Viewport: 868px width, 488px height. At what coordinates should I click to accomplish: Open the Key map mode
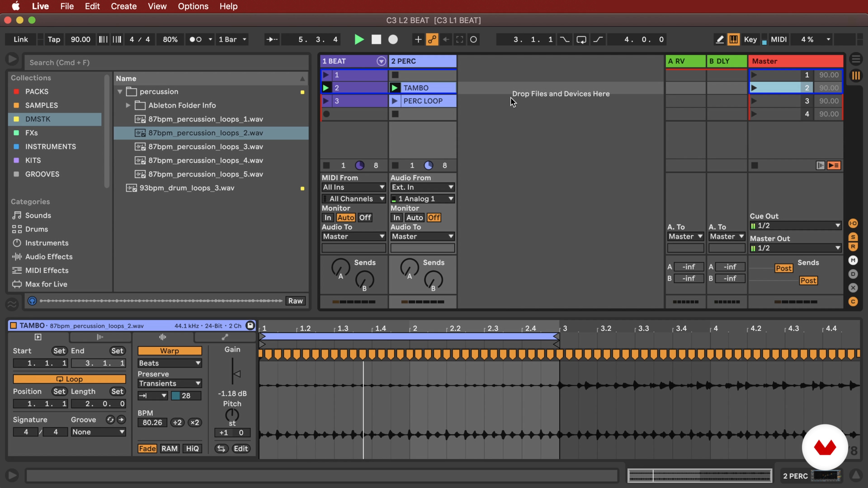click(750, 39)
